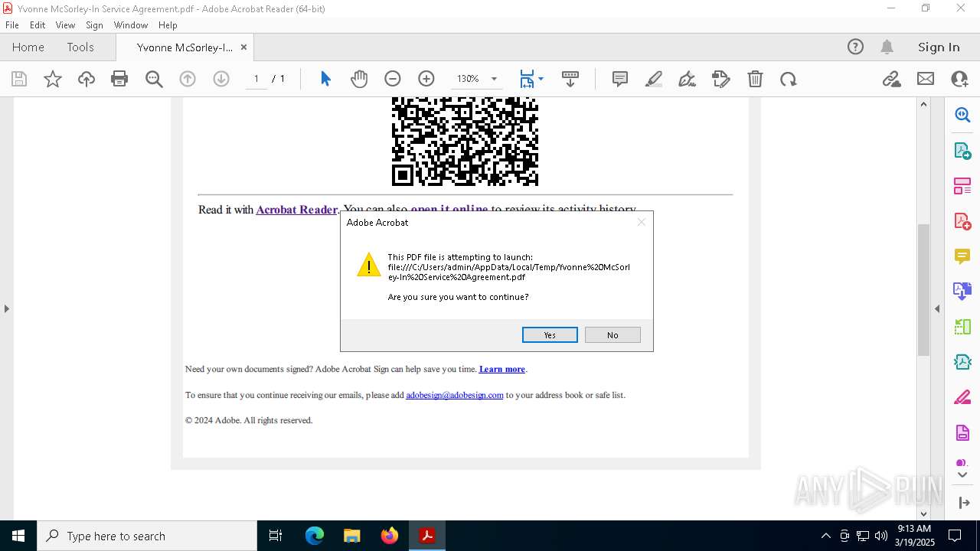980x551 pixels.
Task: Click Yes in the Adobe Acrobat dialog
Action: click(x=550, y=335)
